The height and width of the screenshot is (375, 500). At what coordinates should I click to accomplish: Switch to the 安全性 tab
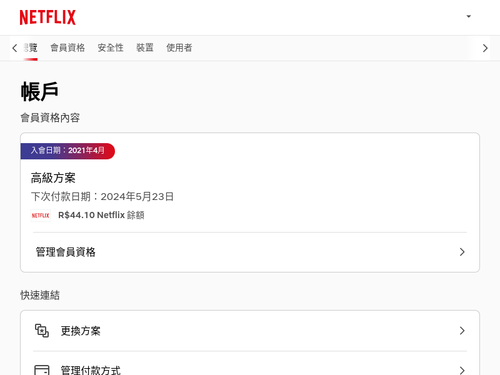(110, 48)
